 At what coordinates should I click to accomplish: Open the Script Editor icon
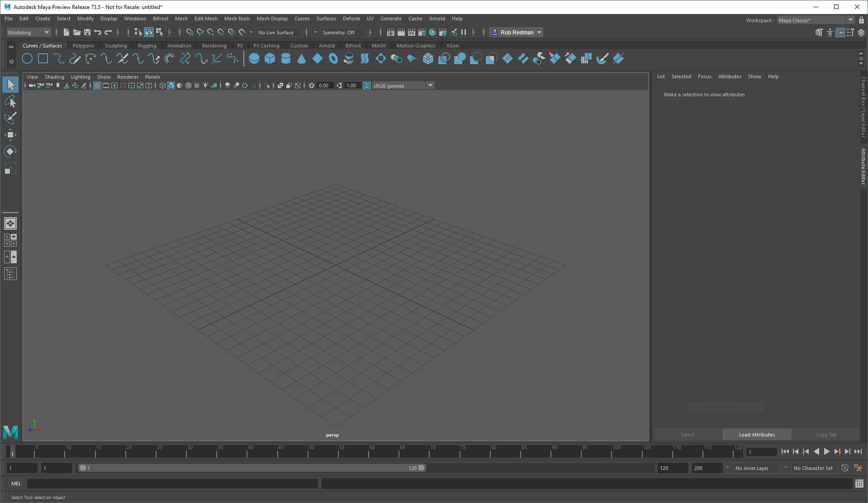point(859,484)
